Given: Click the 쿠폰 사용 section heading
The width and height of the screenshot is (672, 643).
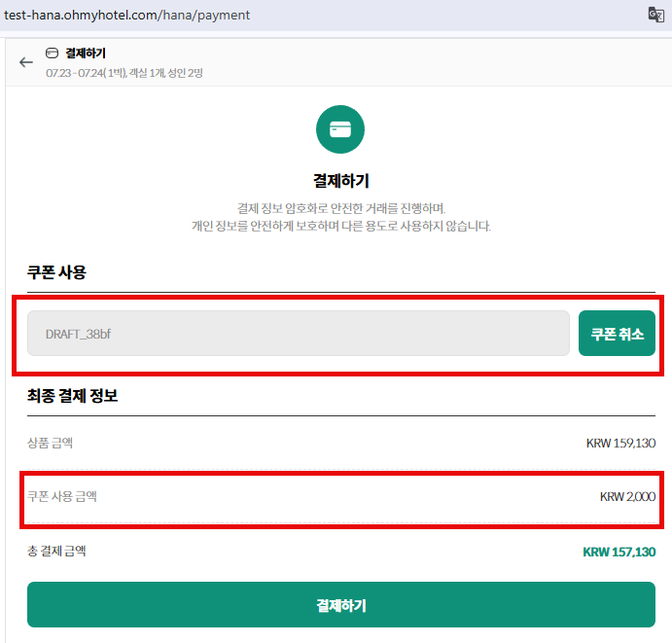Looking at the screenshot, I should [x=56, y=272].
